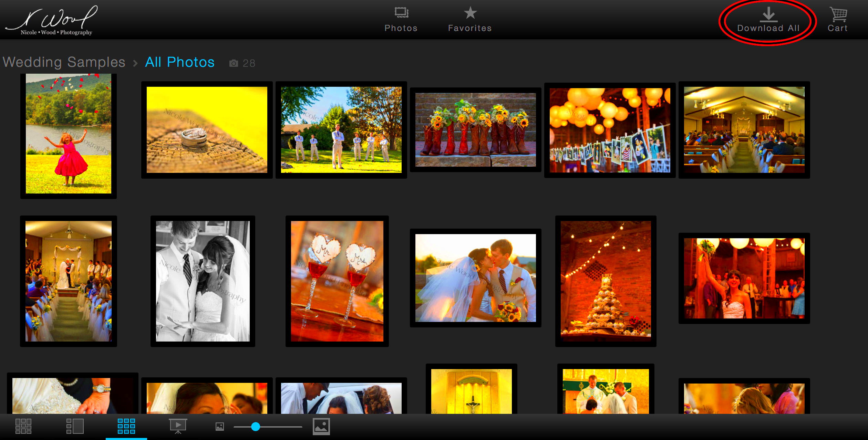Click the Wedding Samples breadcrumb link

(64, 62)
